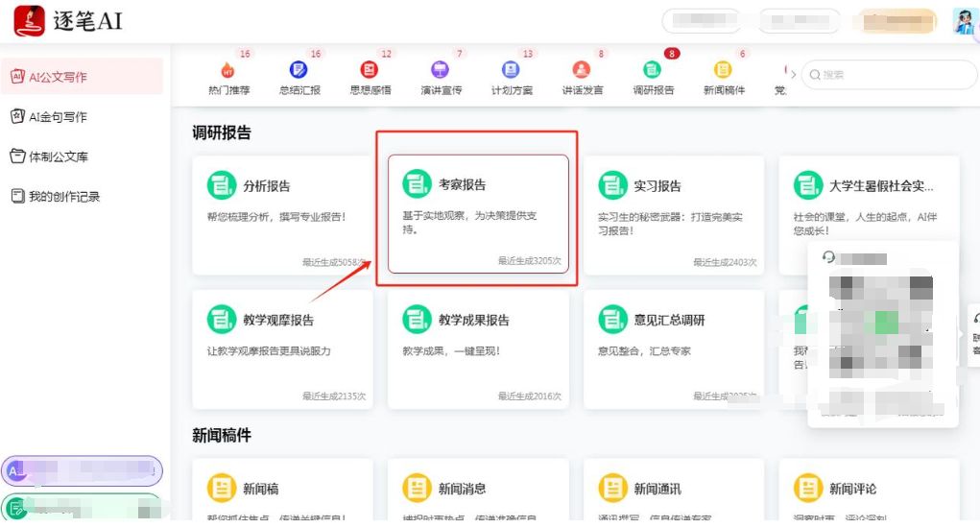The image size is (980, 528).
Task: Click the 教学观摩报告 card title
Action: tap(278, 320)
